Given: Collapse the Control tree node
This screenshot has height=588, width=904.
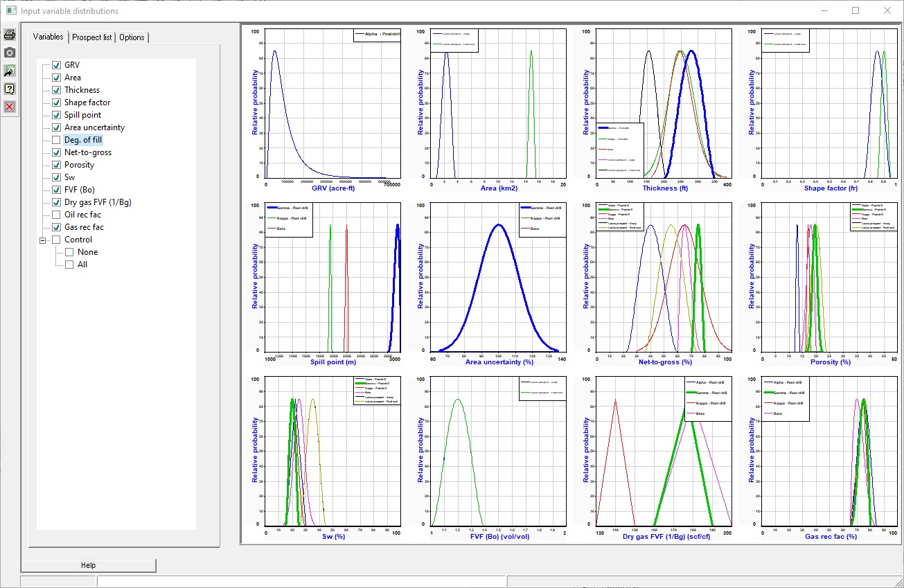Looking at the screenshot, I should click(43, 240).
